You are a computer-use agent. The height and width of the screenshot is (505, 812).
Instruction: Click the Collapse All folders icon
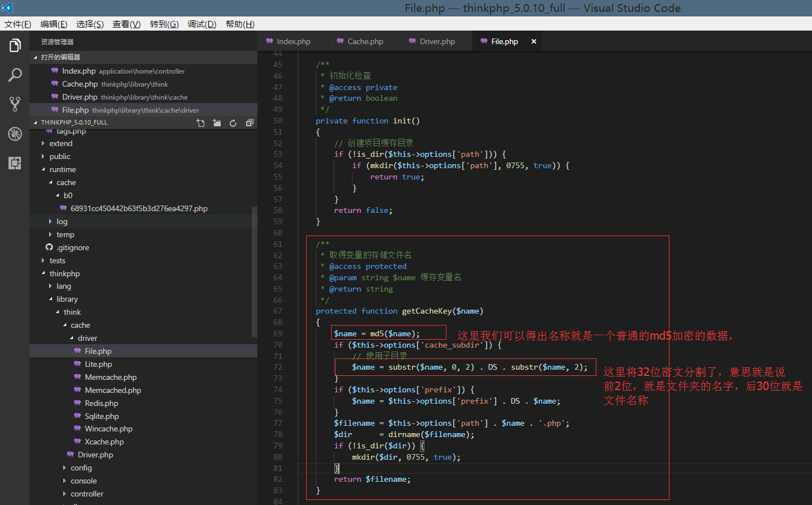(250, 123)
